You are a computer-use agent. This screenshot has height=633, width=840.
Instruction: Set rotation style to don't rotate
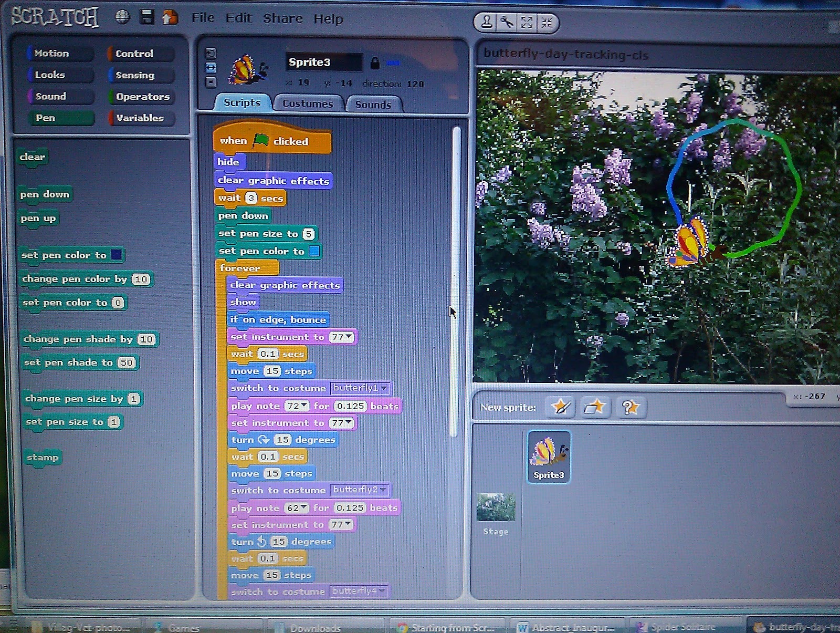click(x=211, y=82)
